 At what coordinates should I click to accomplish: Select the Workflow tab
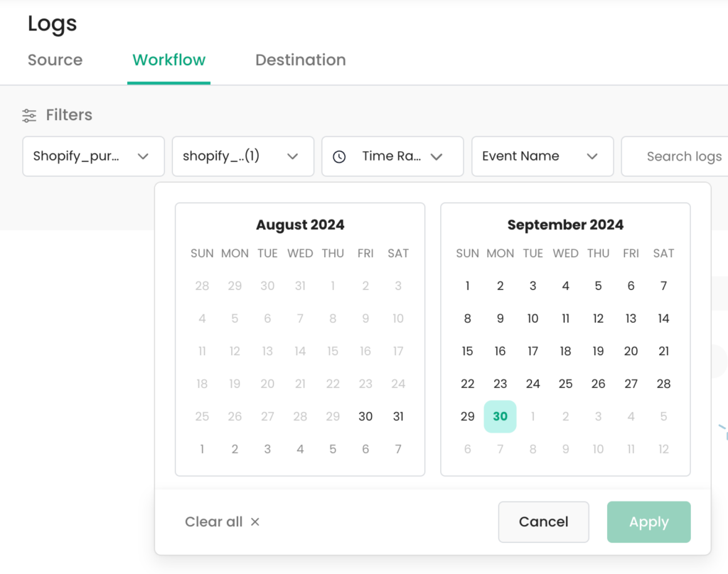pyautogui.click(x=168, y=60)
